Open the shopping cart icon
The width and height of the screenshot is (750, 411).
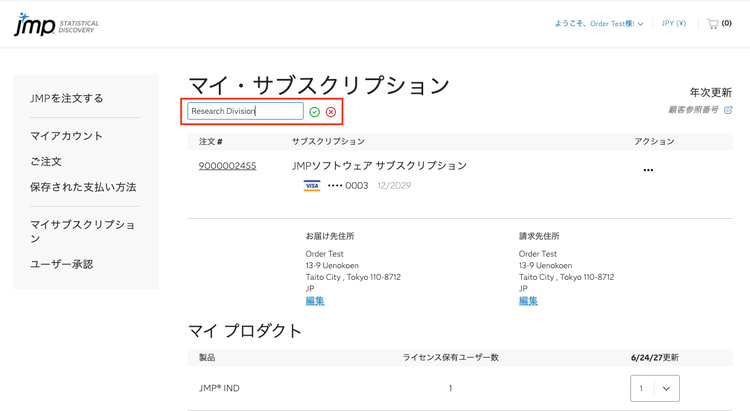point(713,23)
